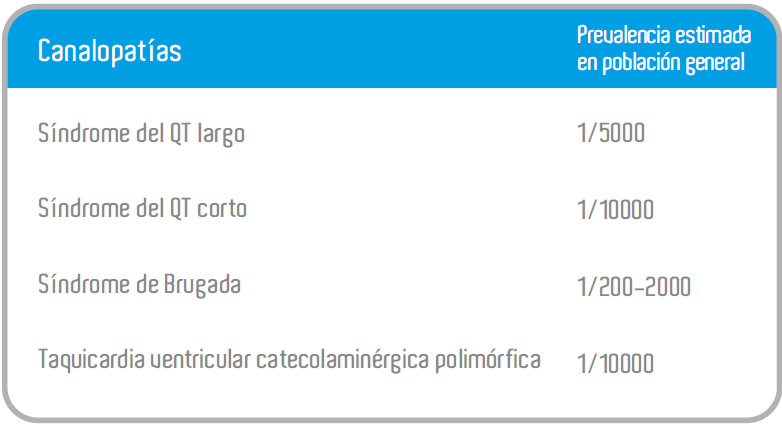Select Taquicardia ventricular prevalence 1/10000

coord(615,364)
